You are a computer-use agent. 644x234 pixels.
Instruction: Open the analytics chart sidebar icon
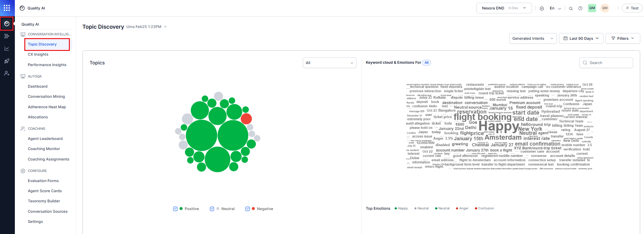coord(7,49)
